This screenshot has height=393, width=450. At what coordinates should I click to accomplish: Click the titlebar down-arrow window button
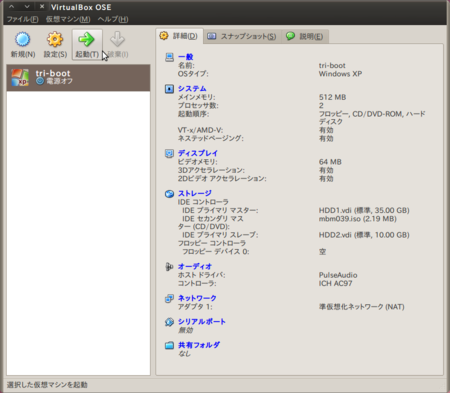coord(27,7)
